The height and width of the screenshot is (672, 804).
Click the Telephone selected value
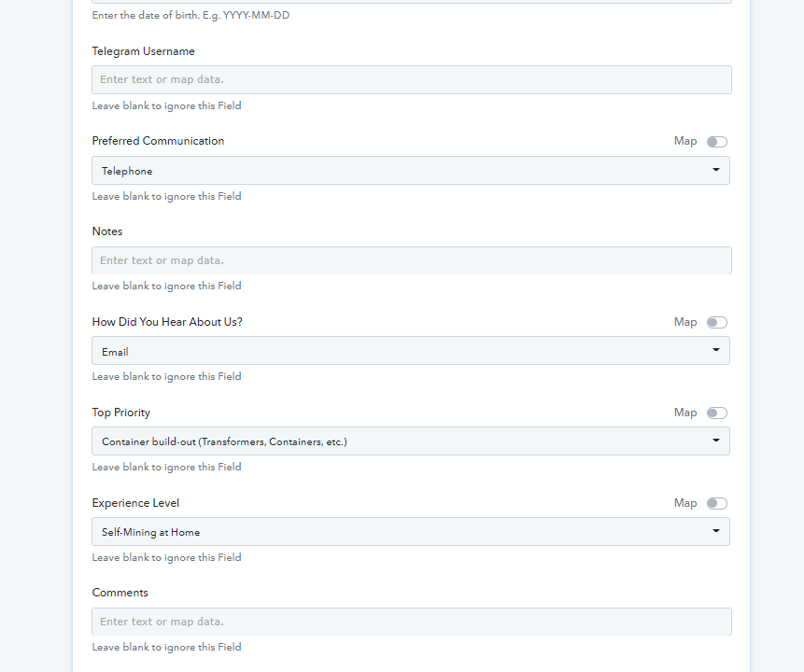[x=127, y=171]
